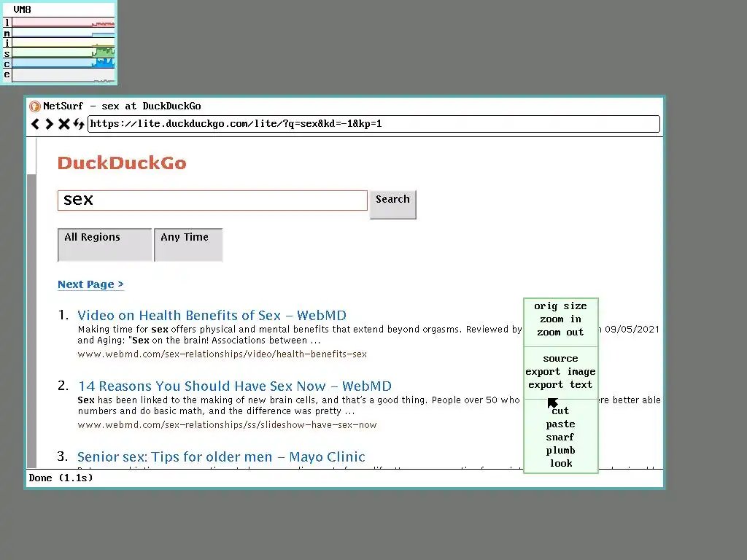Select source in the context menu
747x560 pixels.
click(560, 359)
